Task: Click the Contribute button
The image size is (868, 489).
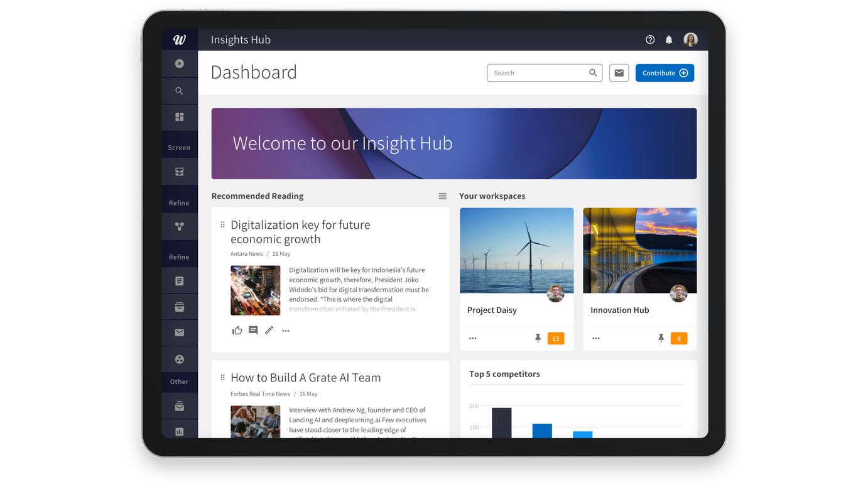Action: coord(665,73)
